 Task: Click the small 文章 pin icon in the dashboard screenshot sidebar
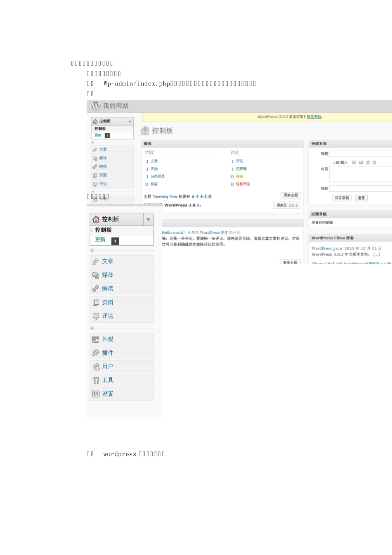pos(95,149)
